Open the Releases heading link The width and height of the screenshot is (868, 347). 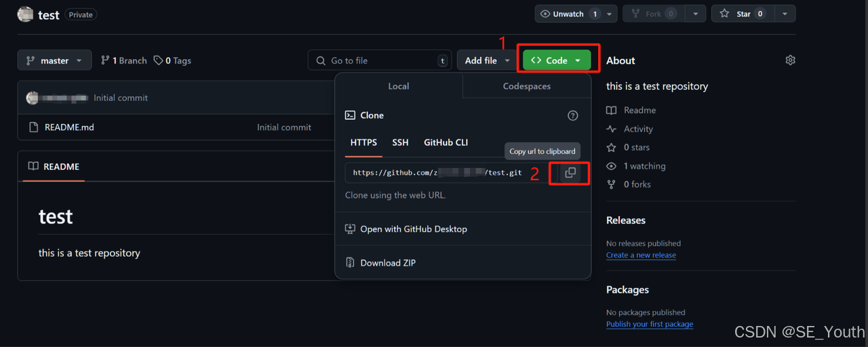[626, 220]
